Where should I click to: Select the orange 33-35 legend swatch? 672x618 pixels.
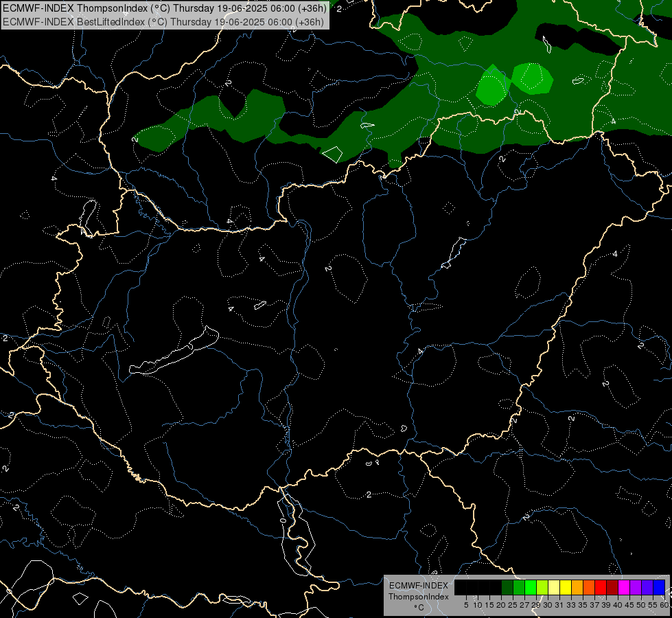point(577,587)
